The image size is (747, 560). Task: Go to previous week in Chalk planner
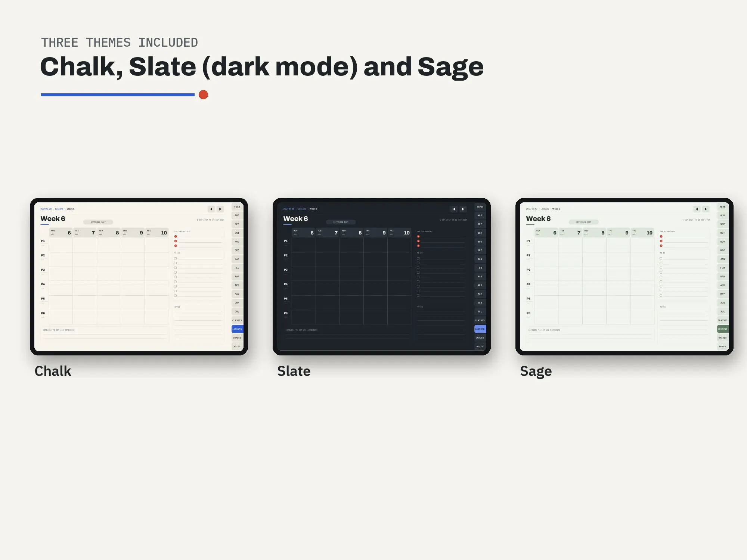[x=211, y=209]
